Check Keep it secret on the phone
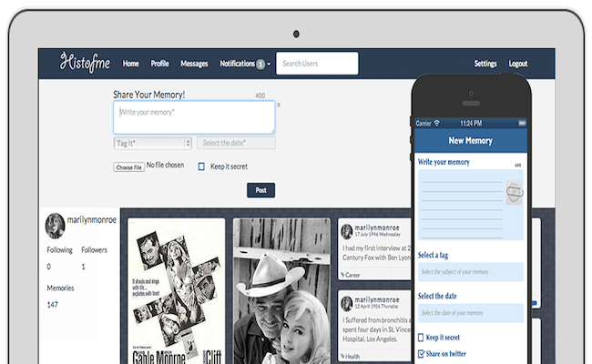Image resolution: width=592 pixels, height=364 pixels. pyautogui.click(x=421, y=338)
